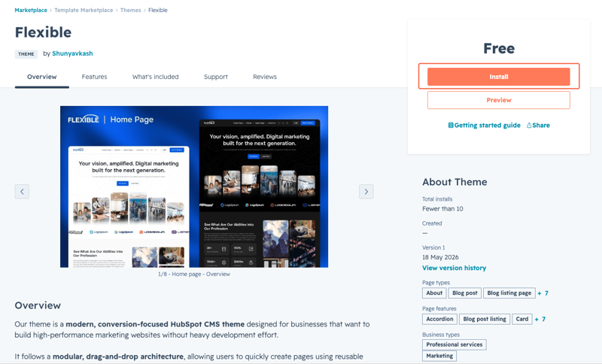
Task: Click the Accordion page feature tag
Action: (439, 319)
